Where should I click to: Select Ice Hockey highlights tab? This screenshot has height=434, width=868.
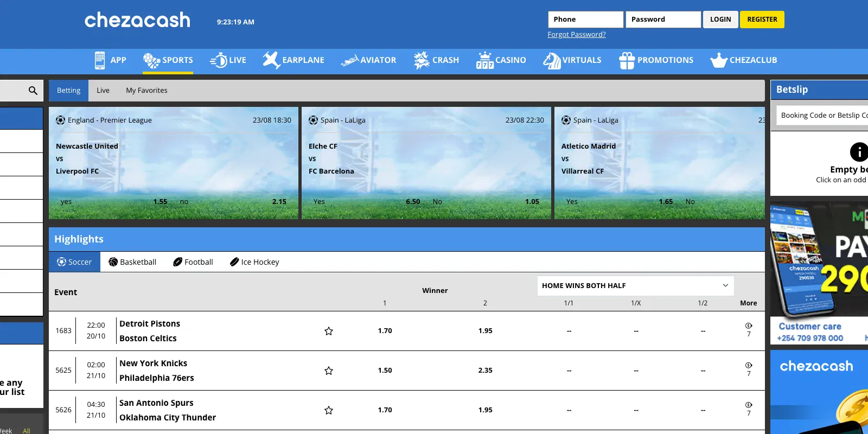pyautogui.click(x=254, y=262)
